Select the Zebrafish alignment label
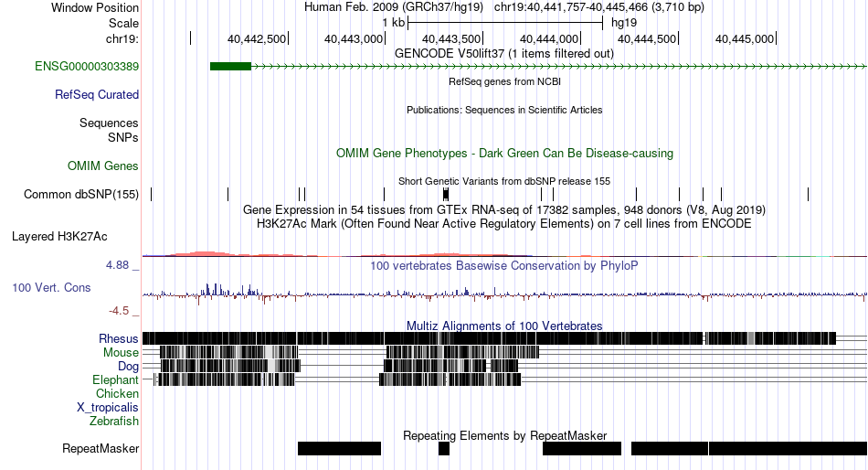The image size is (868, 470). pos(114,422)
